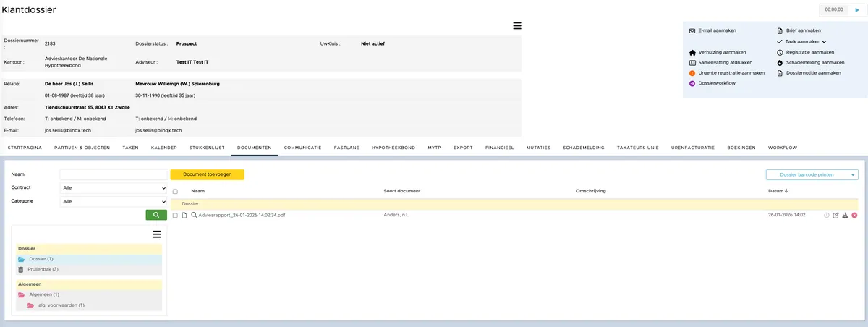The image size is (868, 327).
Task: Click the pink Algemeen folder icon
Action: 22,294
